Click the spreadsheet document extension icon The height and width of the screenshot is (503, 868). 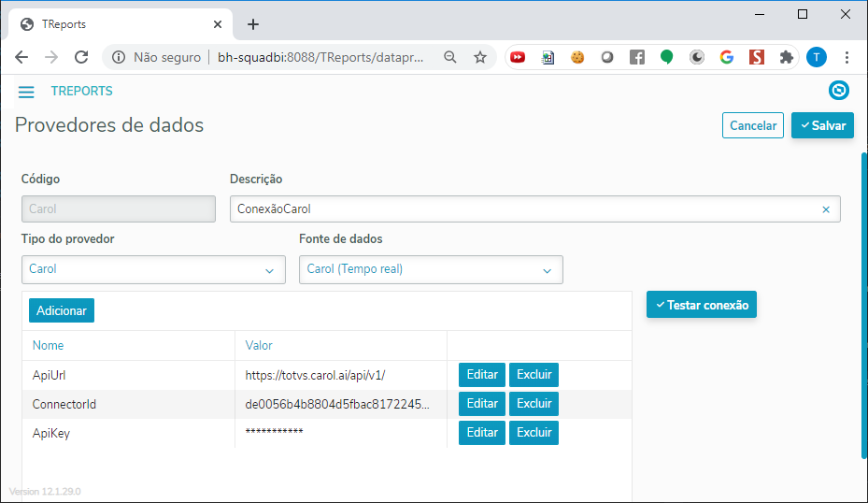click(548, 57)
